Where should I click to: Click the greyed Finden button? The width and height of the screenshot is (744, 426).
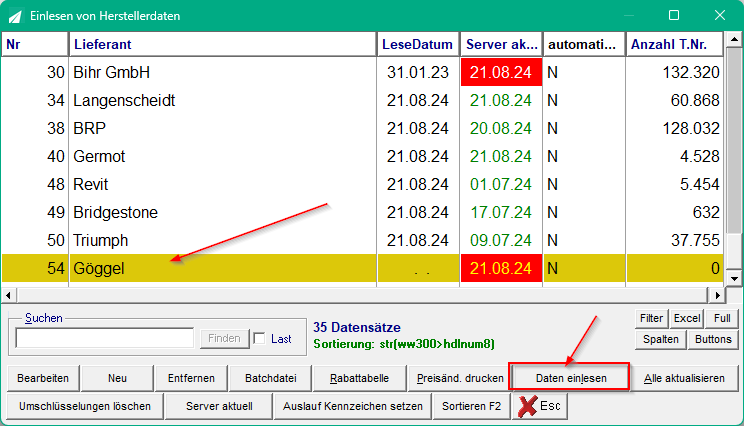click(224, 338)
